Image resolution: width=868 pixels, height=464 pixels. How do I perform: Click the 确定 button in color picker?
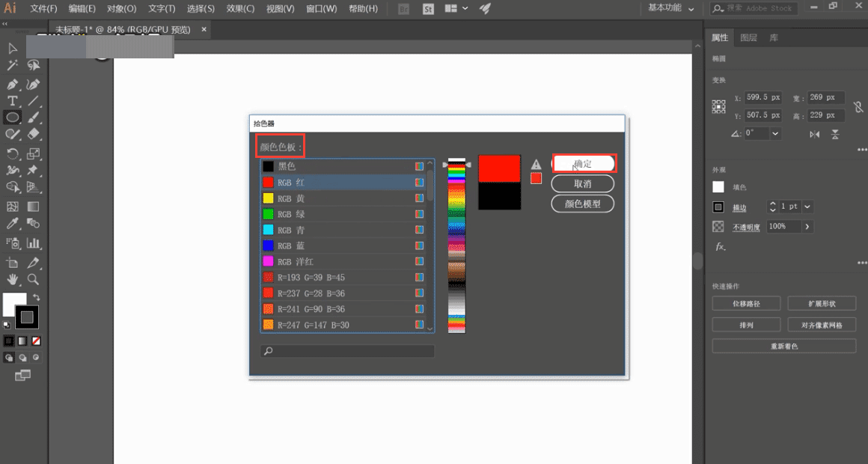583,163
